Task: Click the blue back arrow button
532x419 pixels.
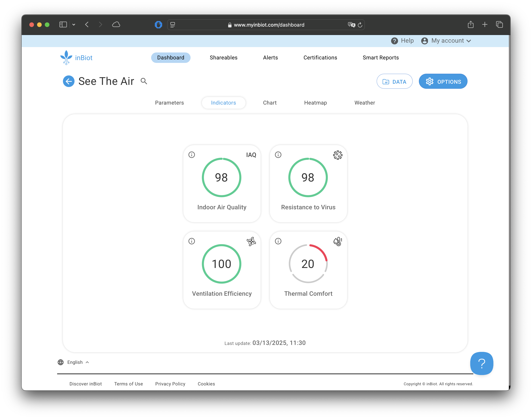Action: coord(69,81)
